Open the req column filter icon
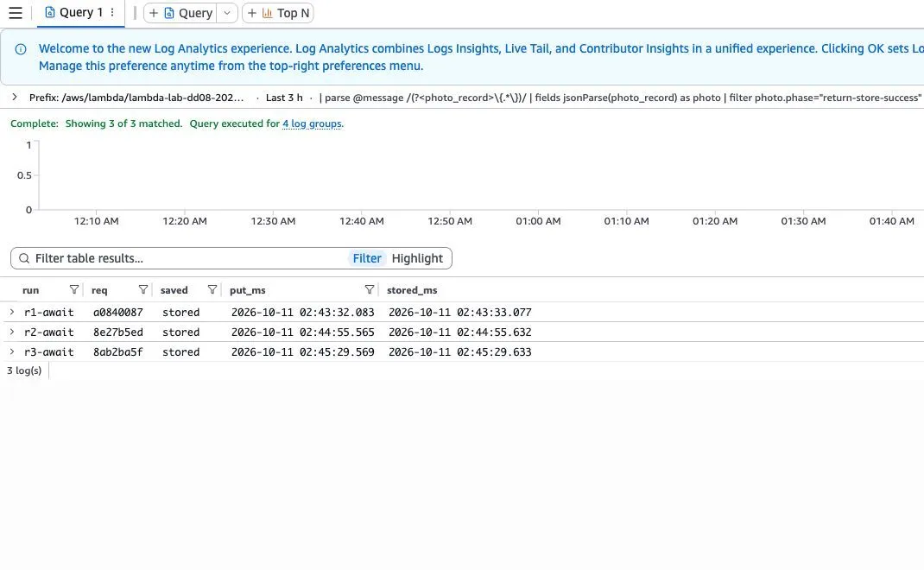This screenshot has height=570, width=924. (142, 289)
